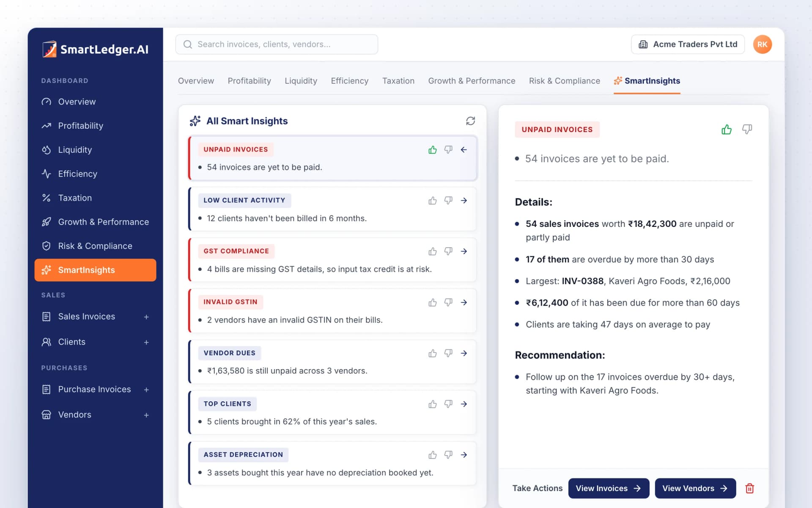The height and width of the screenshot is (508, 812).
Task: Add a new Sales Invoice with plus
Action: (146, 317)
